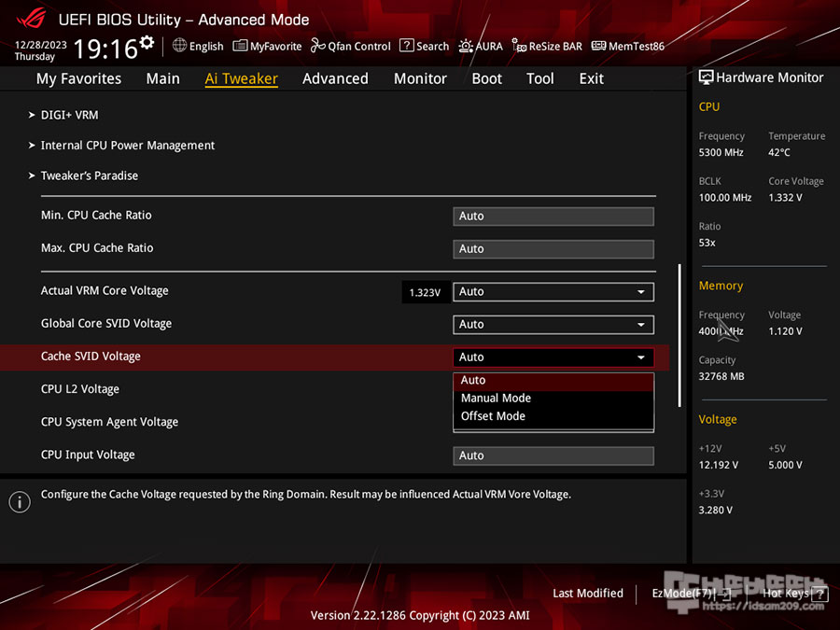Select CPU System Agent Voltage row

pos(109,422)
